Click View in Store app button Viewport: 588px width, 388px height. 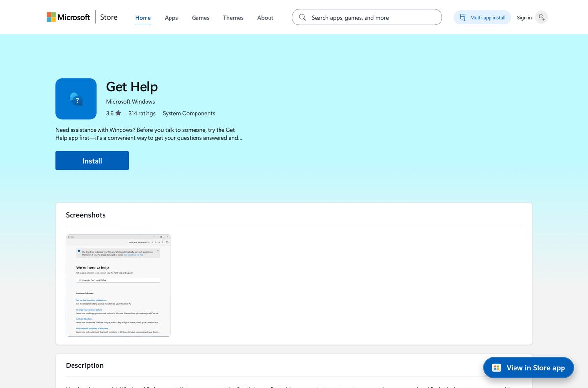pos(528,368)
